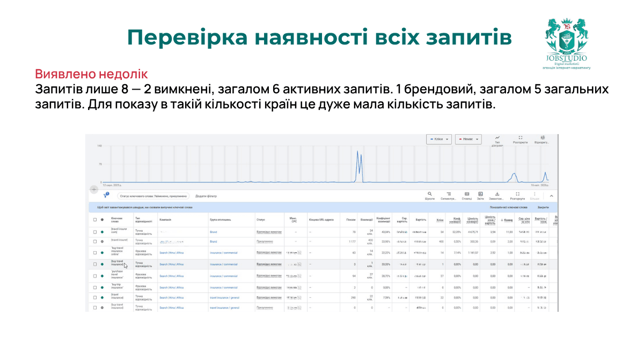644x337 pixels.
Task: Open the chart type (Тип діаграми) icon
Action: 497,138
